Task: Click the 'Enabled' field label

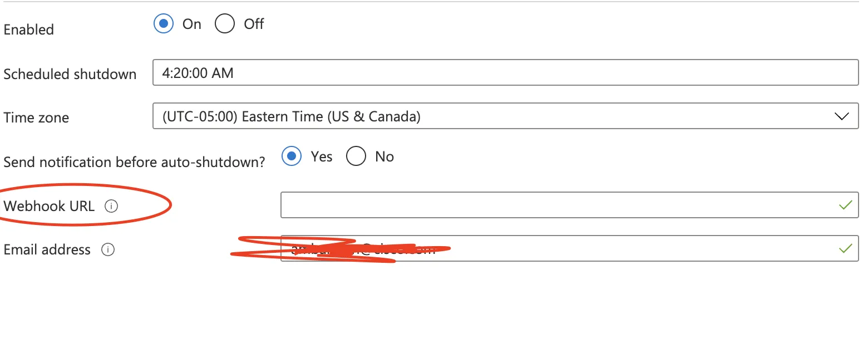Action: point(28,30)
